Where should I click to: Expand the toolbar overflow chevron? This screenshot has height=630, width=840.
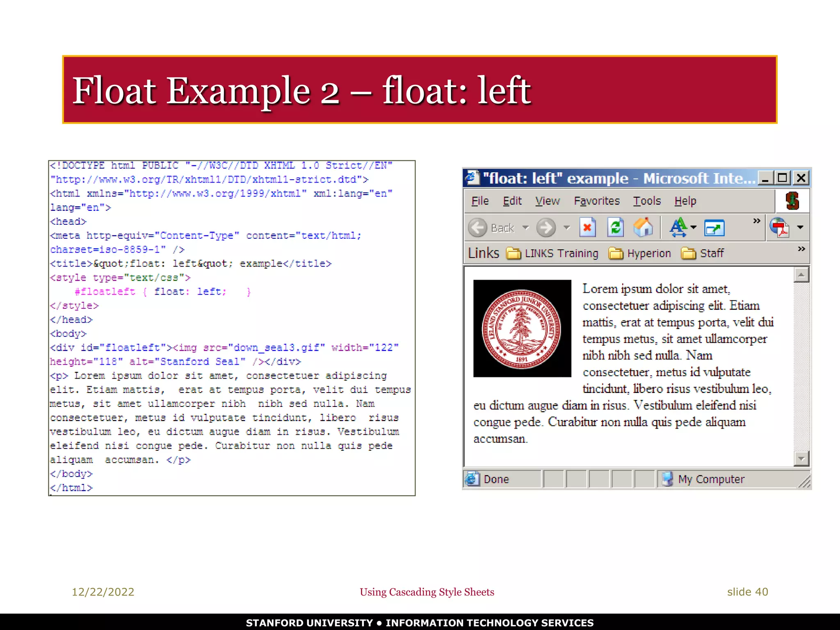757,221
